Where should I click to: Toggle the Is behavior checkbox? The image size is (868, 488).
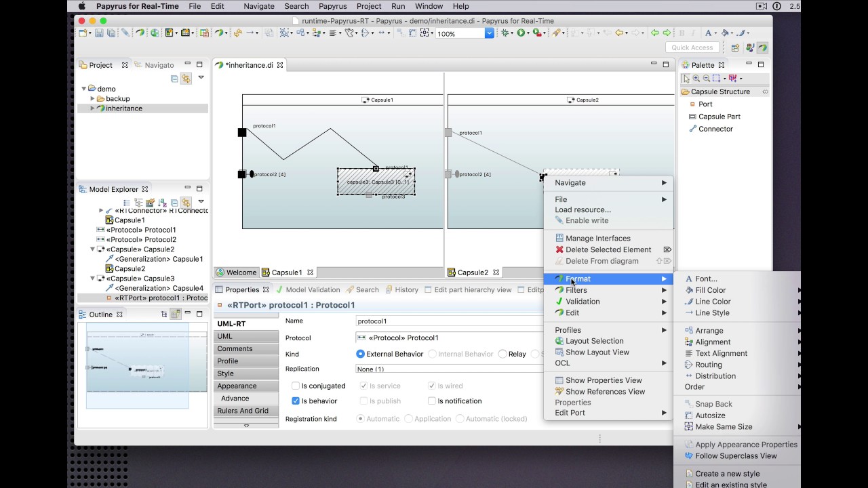(296, 401)
